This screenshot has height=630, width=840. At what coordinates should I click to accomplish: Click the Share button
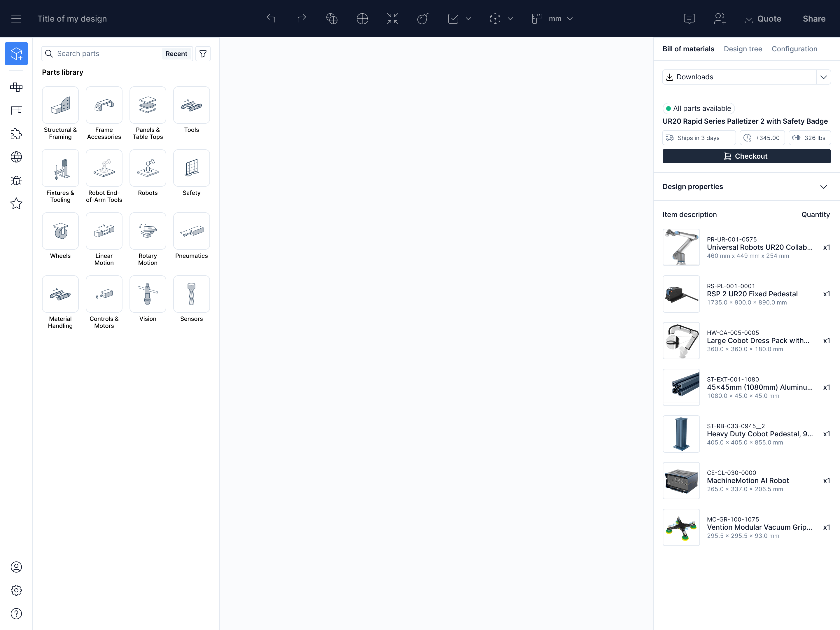coord(813,18)
